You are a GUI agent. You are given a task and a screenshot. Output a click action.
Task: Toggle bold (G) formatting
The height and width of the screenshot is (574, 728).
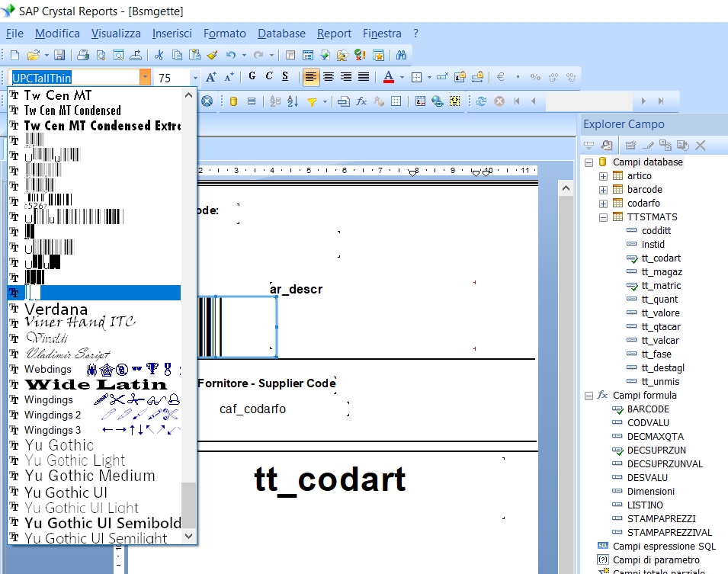pos(252,77)
